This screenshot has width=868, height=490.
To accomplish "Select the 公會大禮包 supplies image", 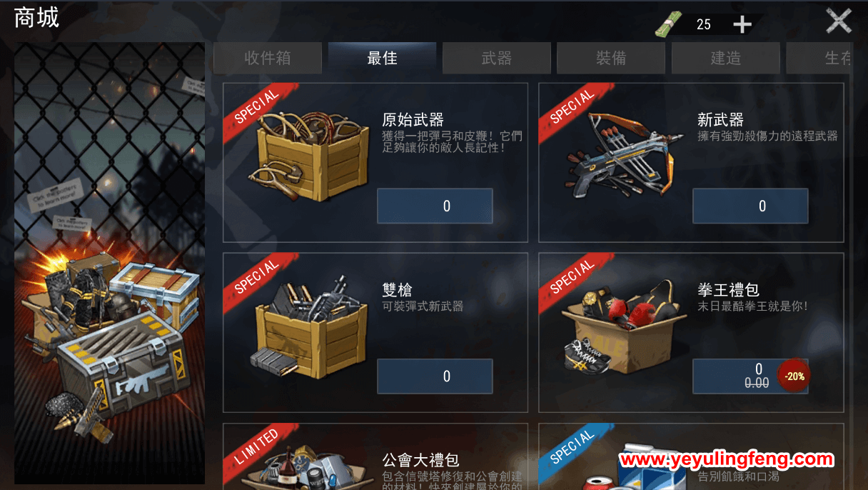I will [307, 468].
